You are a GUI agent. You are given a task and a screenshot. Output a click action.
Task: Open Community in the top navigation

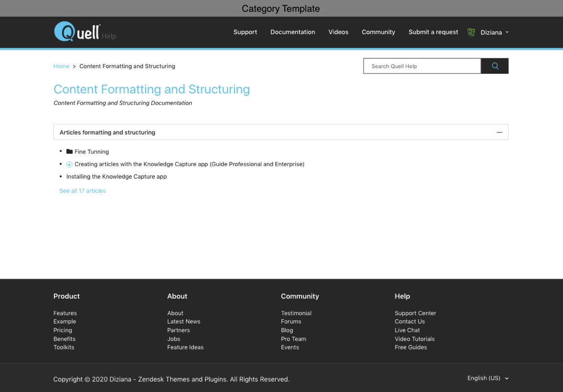click(x=378, y=32)
